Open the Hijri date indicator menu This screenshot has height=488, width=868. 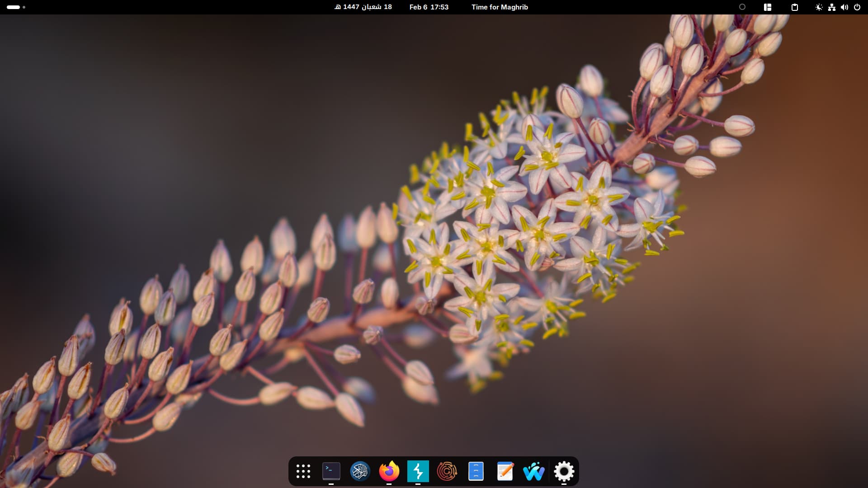pos(363,7)
